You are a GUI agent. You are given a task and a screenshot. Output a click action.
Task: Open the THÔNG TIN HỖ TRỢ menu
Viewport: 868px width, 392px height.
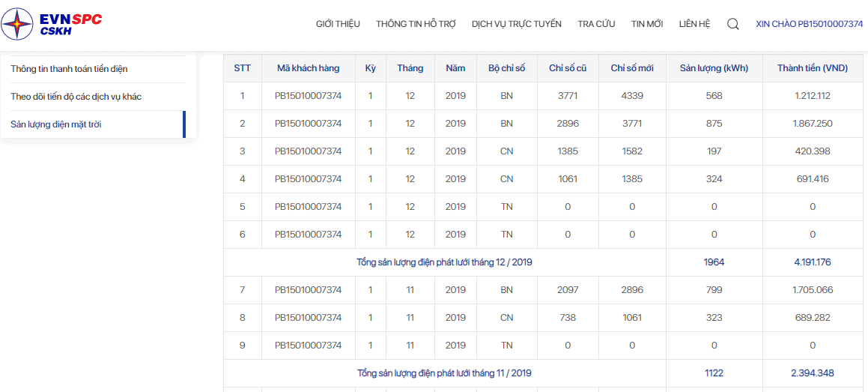[x=416, y=24]
